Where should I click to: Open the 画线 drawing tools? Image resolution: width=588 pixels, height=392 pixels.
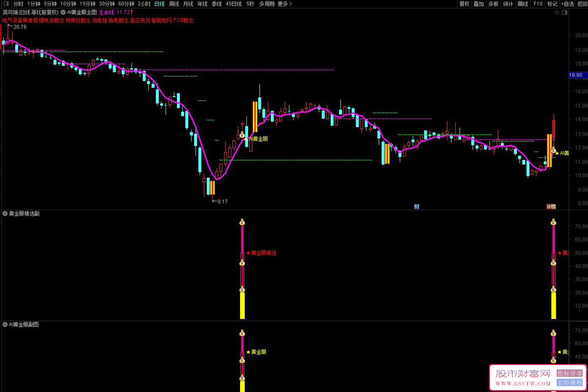[523, 3]
